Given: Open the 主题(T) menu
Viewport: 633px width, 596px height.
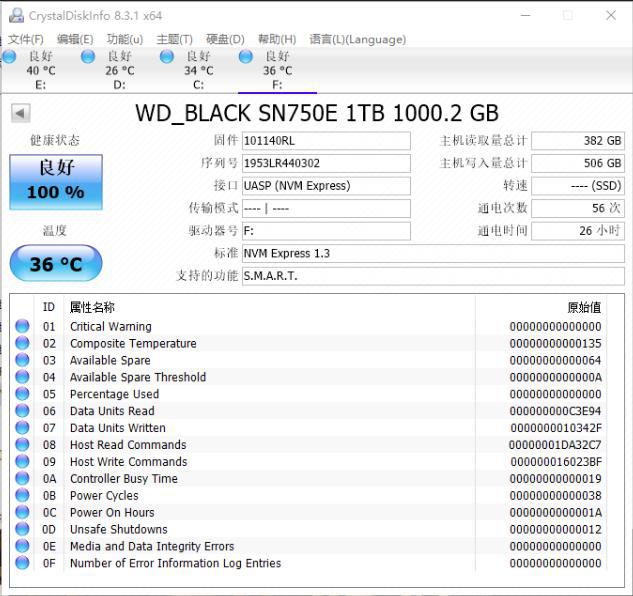Looking at the screenshot, I should pos(174,39).
